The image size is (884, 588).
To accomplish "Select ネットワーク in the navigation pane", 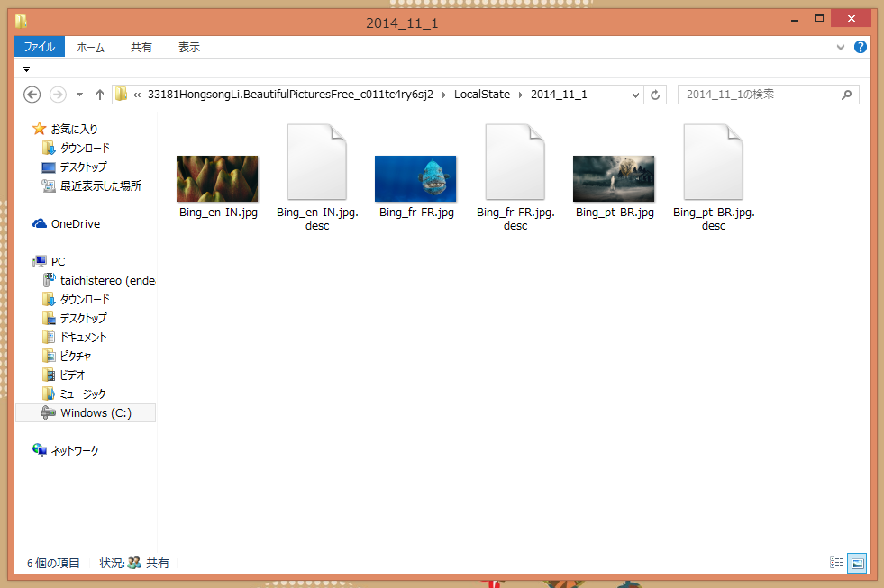I will click(66, 450).
